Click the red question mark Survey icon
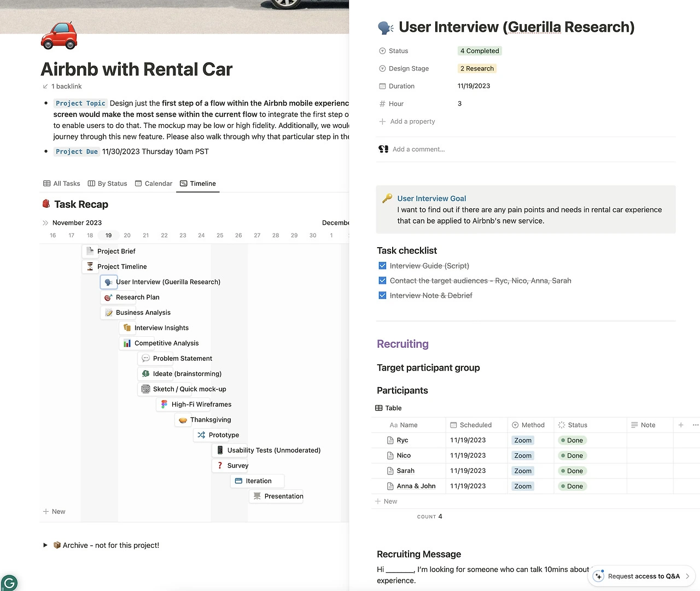700x591 pixels. tap(220, 466)
